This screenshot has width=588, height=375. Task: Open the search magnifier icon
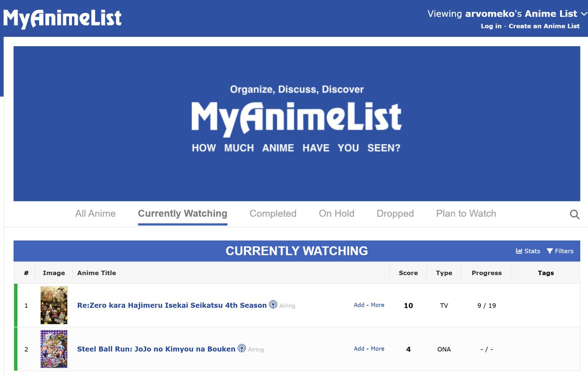[575, 214]
